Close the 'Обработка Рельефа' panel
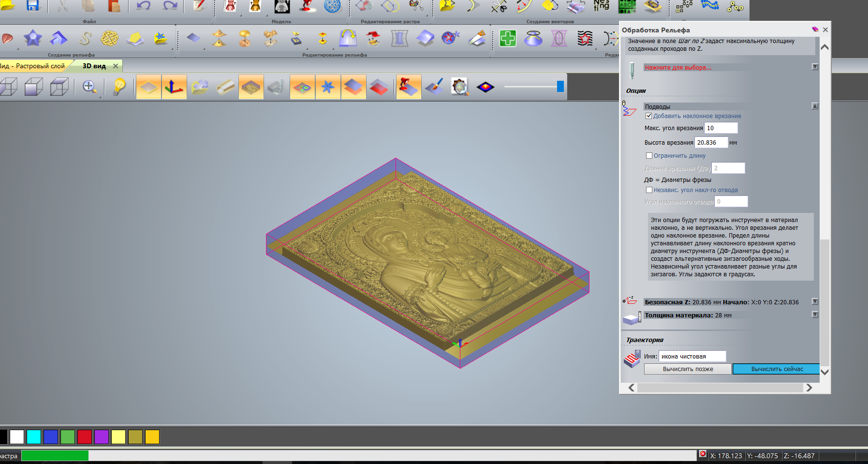This screenshot has height=464, width=868. coord(825,30)
